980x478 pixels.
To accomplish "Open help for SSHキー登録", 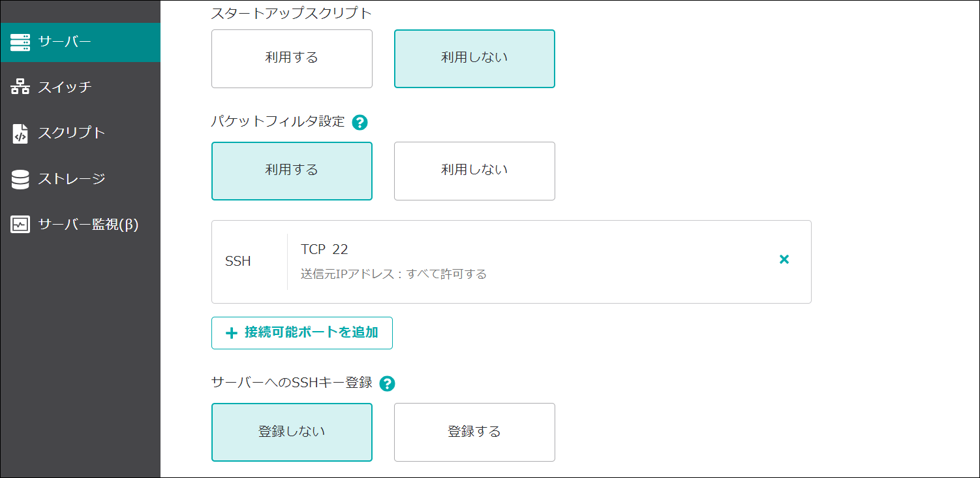I will pos(388,383).
